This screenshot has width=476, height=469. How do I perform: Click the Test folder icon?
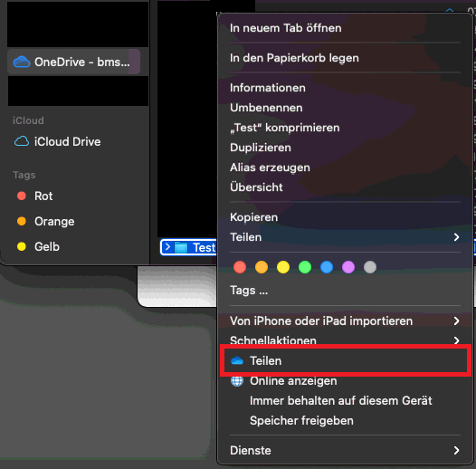[x=181, y=247]
